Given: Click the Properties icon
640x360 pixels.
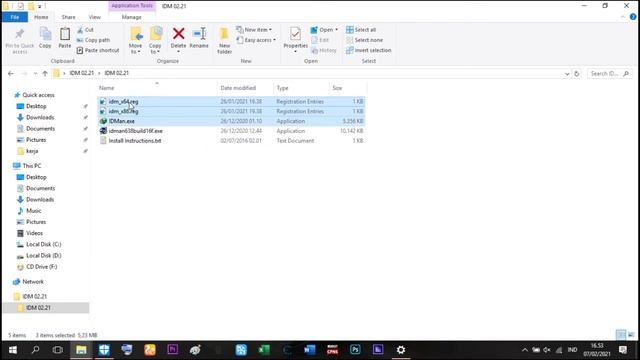Looking at the screenshot, I should coord(296,34).
